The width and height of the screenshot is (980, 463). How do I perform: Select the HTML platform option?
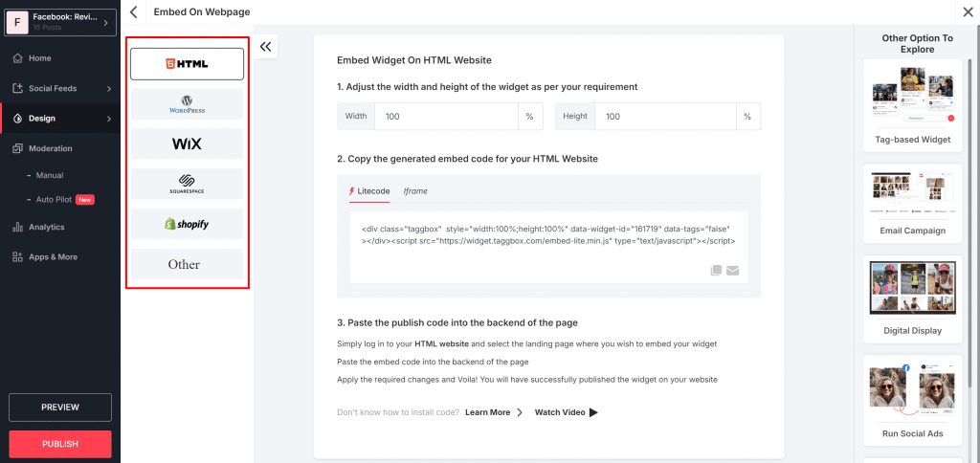coord(188,64)
